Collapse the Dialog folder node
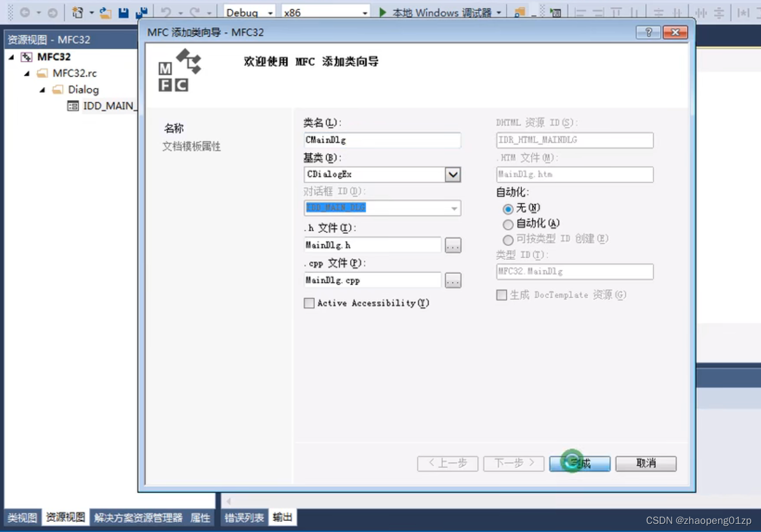This screenshot has width=761, height=532. click(42, 89)
